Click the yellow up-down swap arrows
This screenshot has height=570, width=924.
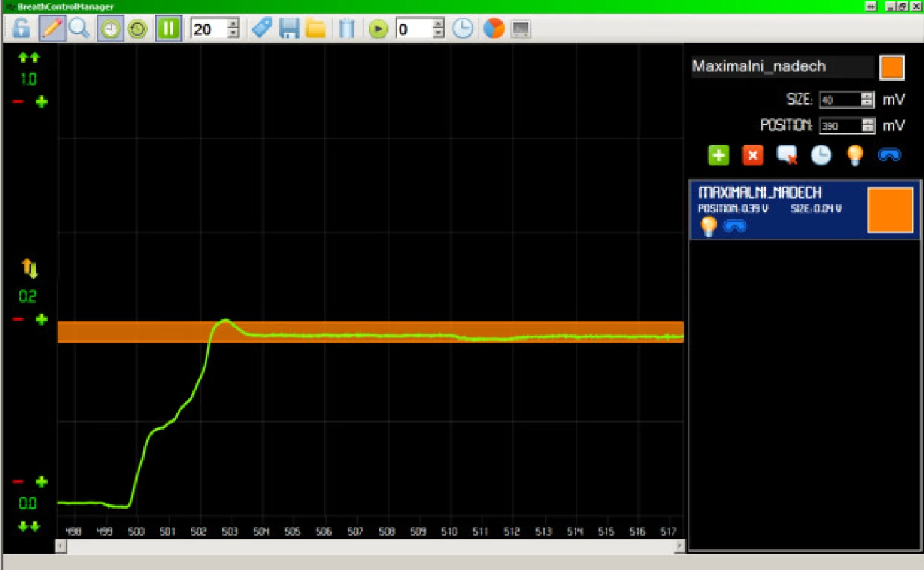[x=29, y=269]
